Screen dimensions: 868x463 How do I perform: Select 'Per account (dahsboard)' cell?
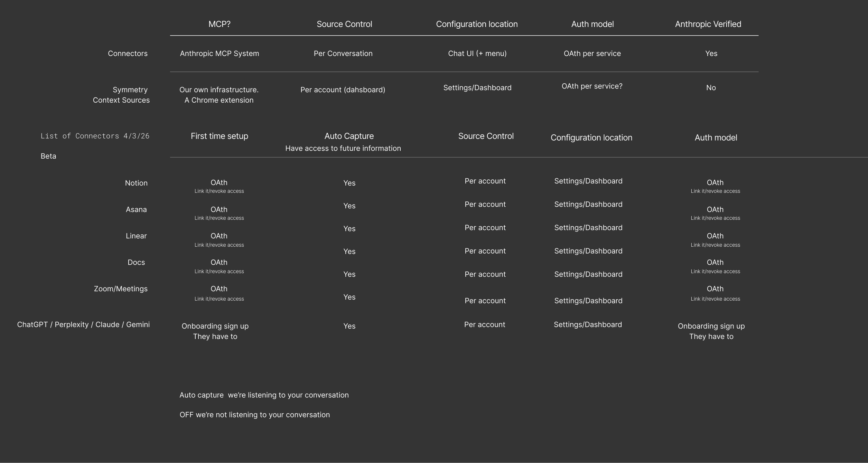[x=343, y=90]
